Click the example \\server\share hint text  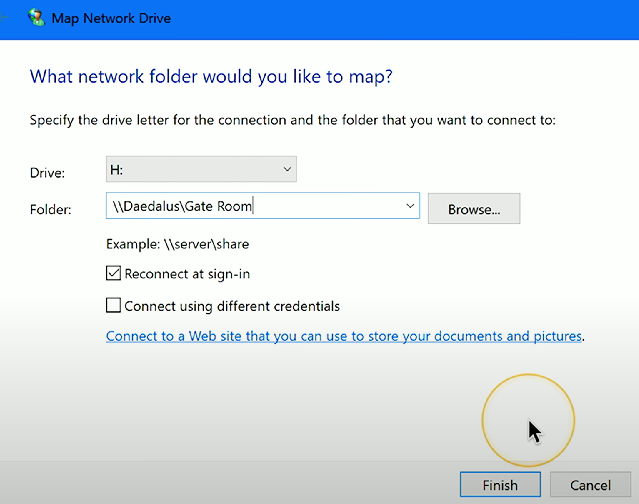coord(177,244)
